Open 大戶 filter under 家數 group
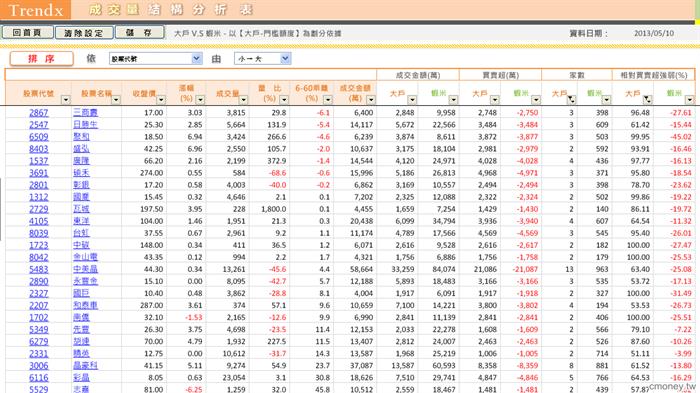 click(x=571, y=100)
